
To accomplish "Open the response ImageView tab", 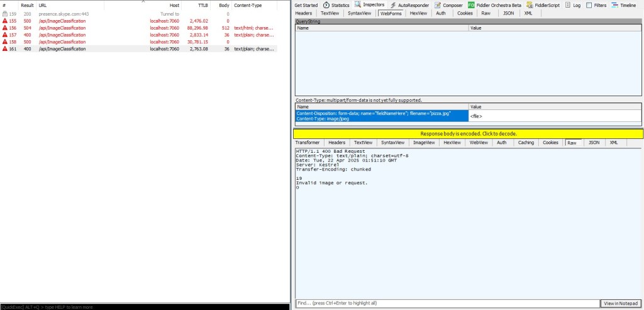I will [423, 143].
